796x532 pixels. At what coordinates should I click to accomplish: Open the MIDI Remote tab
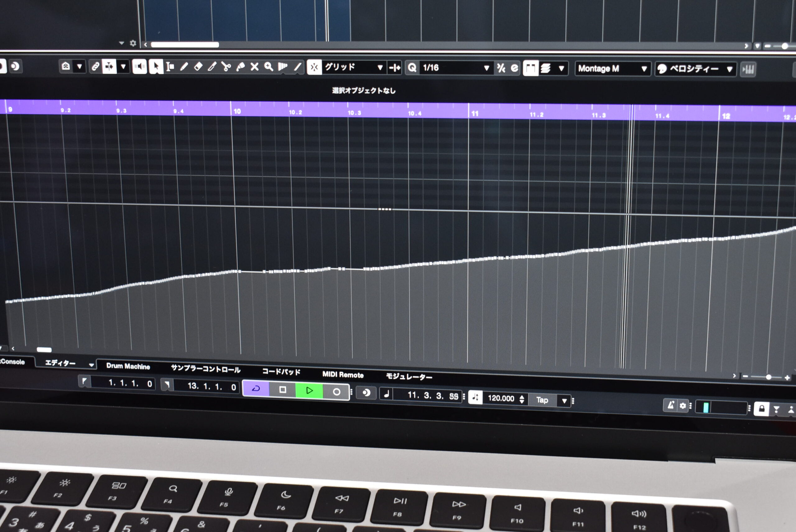point(343,375)
